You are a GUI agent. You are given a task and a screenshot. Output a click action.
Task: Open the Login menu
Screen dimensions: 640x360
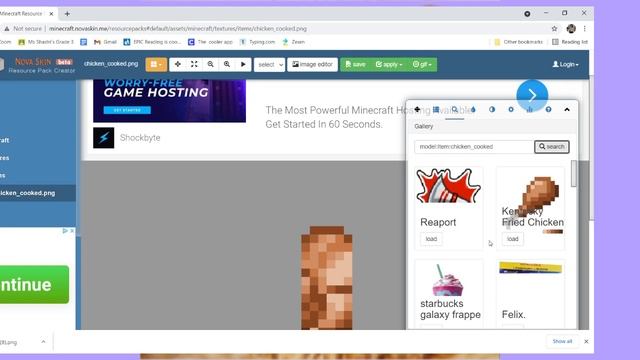(565, 64)
